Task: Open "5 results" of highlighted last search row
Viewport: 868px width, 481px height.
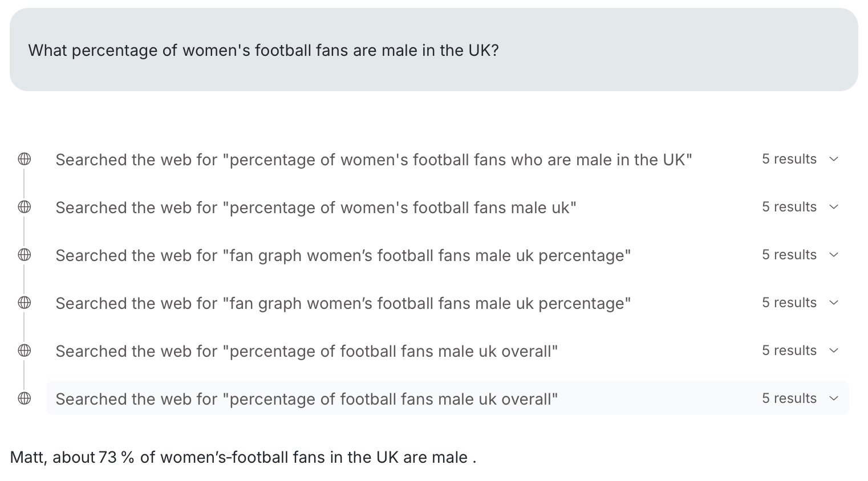Action: pos(789,399)
